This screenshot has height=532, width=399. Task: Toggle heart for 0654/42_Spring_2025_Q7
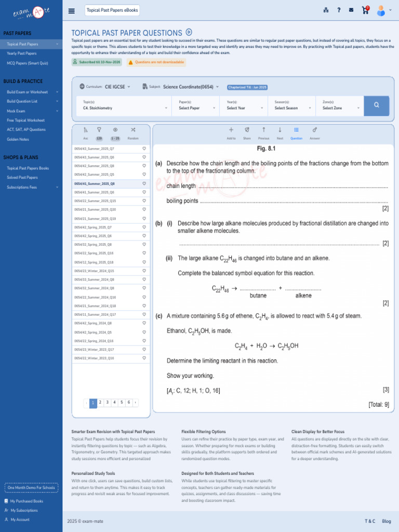coord(144,227)
